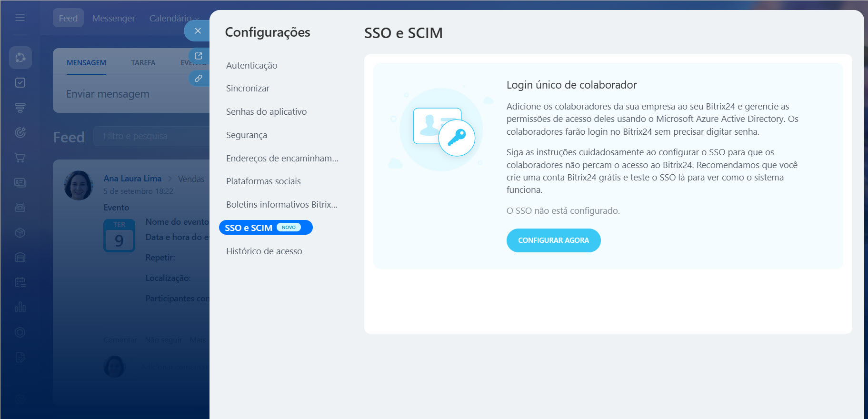Select the SSO e SCIM menu item
The width and height of the screenshot is (868, 419).
pos(266,228)
